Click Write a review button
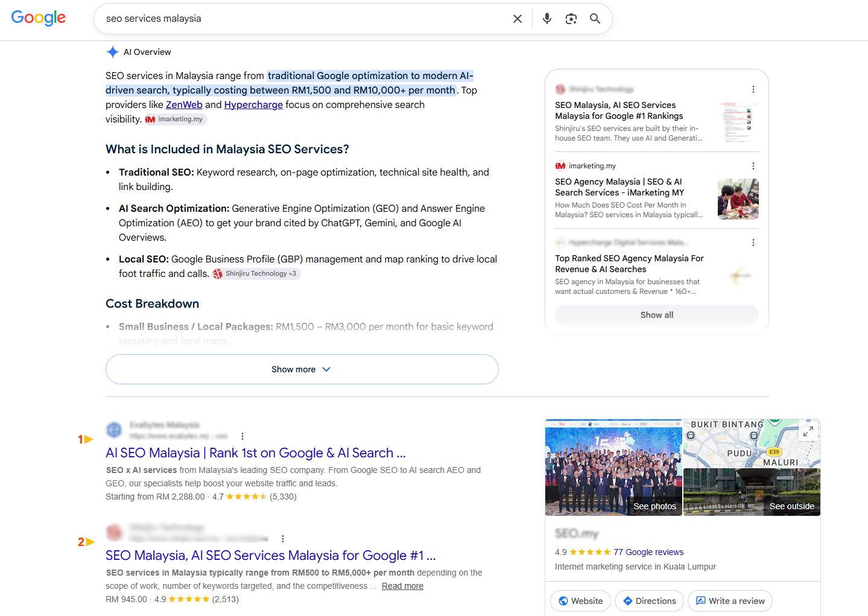The width and height of the screenshot is (868, 616). pyautogui.click(x=730, y=601)
